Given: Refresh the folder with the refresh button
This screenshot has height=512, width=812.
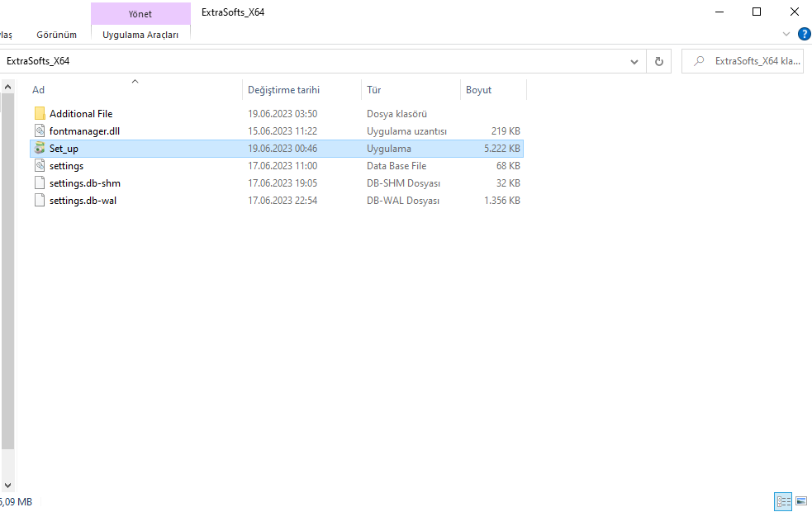Looking at the screenshot, I should (x=658, y=61).
